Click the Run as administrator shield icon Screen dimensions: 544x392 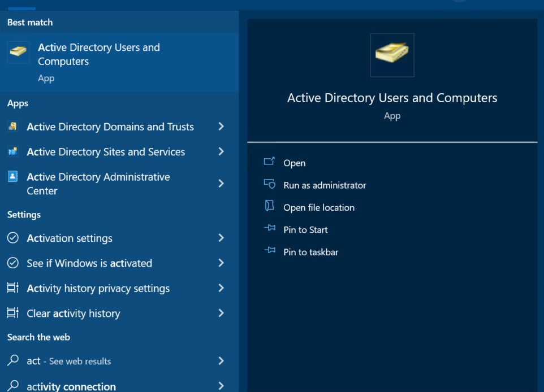point(269,184)
